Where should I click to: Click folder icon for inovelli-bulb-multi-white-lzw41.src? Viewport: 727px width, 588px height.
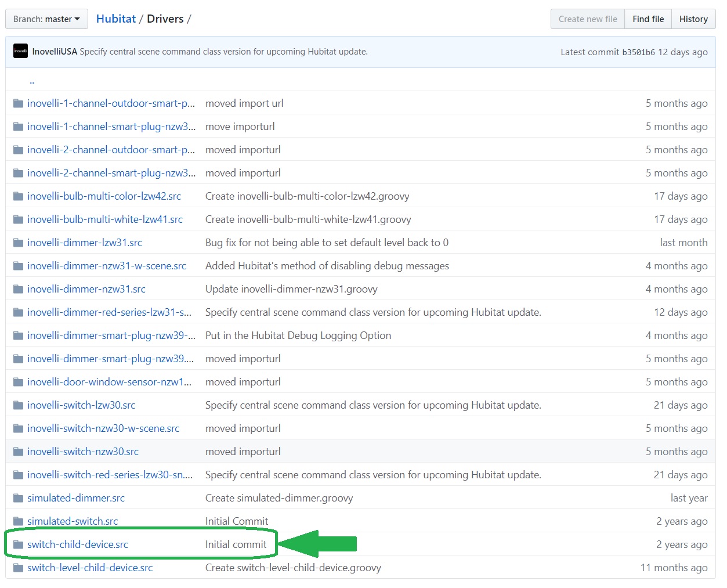(x=18, y=219)
